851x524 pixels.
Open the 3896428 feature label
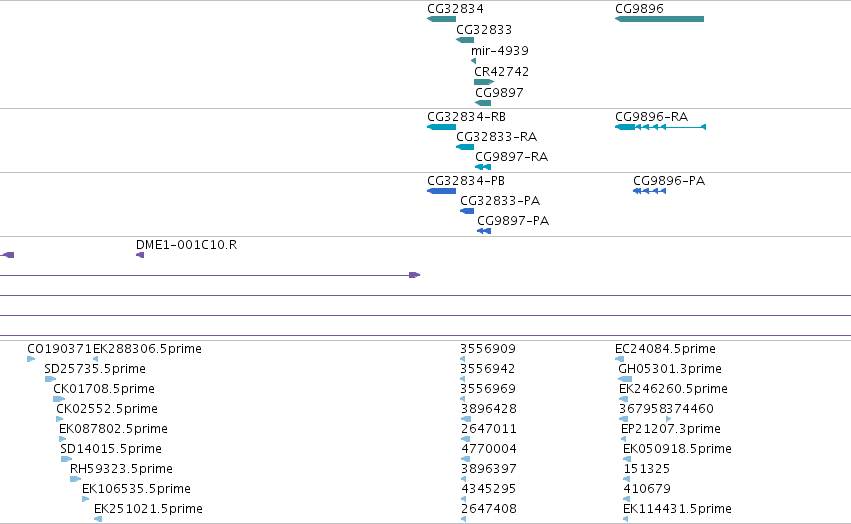488,409
